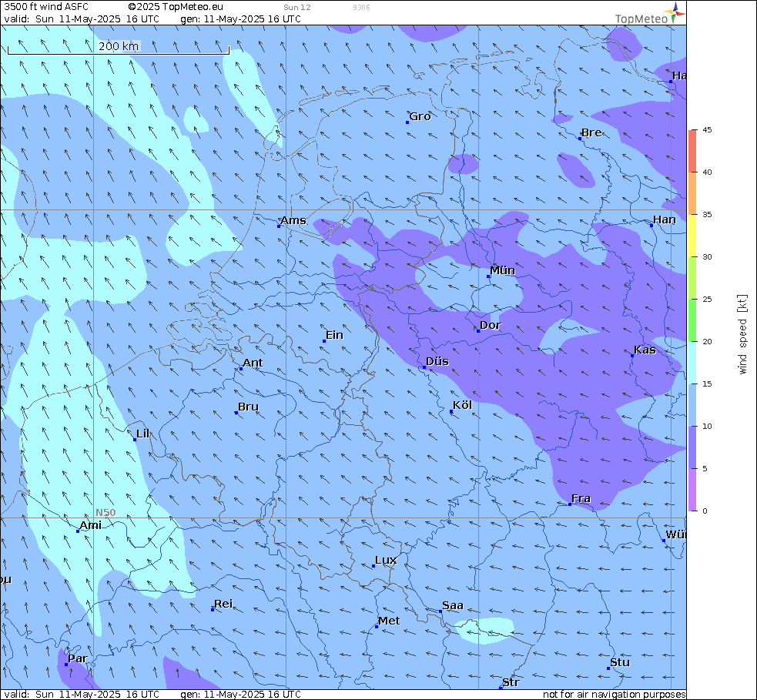Select the "Köl" city label
Screen dimensions: 757x700
click(x=462, y=405)
